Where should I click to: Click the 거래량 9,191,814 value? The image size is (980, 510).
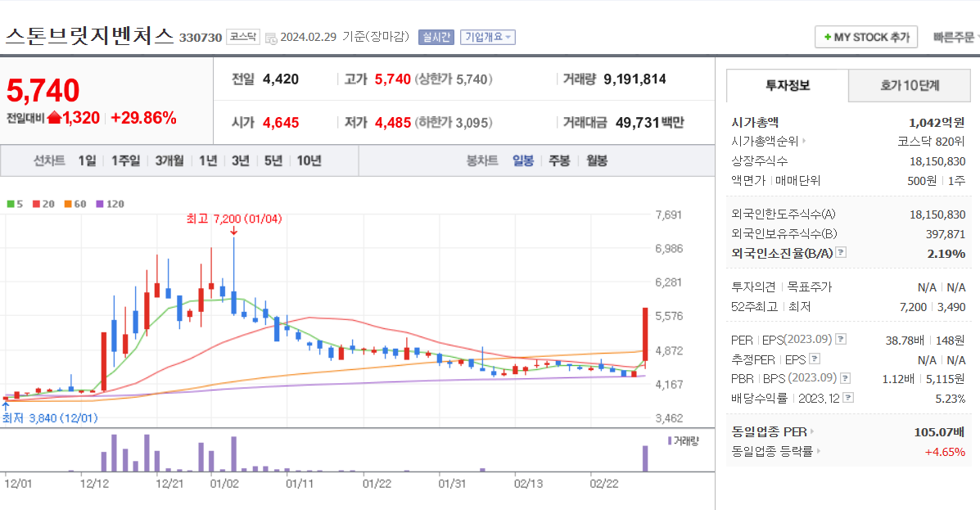coord(635,79)
